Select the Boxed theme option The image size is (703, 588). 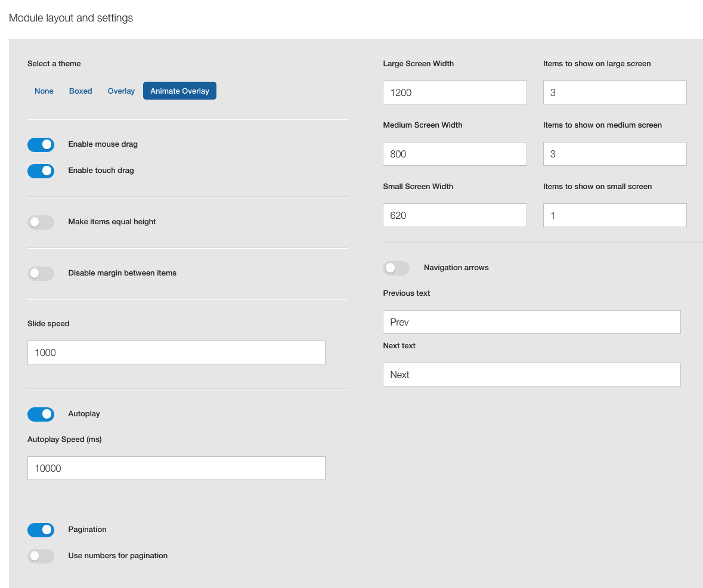[x=80, y=91]
